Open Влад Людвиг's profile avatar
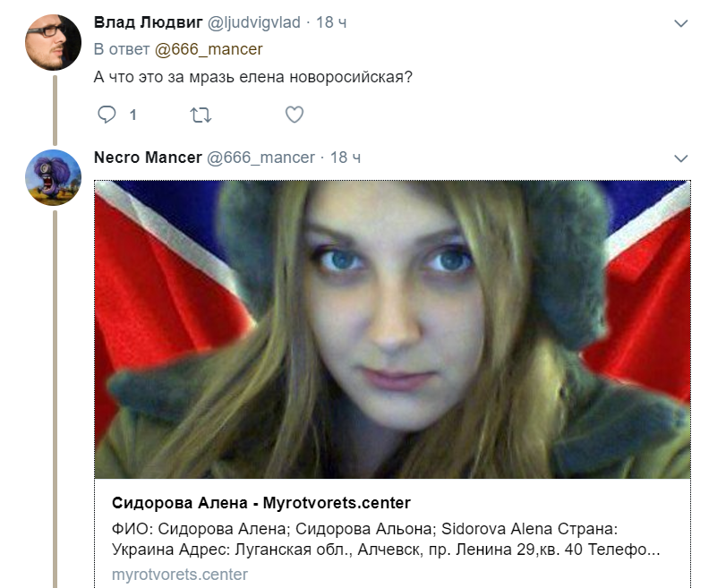Viewport: 726px width, 588px height. pos(53,42)
